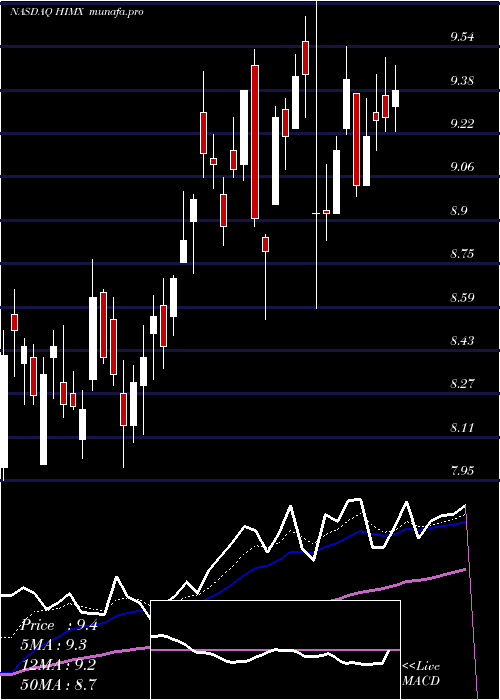Screen dimensions: 500x700
Task: Click the 7.95 price axis label
Action: point(462,471)
